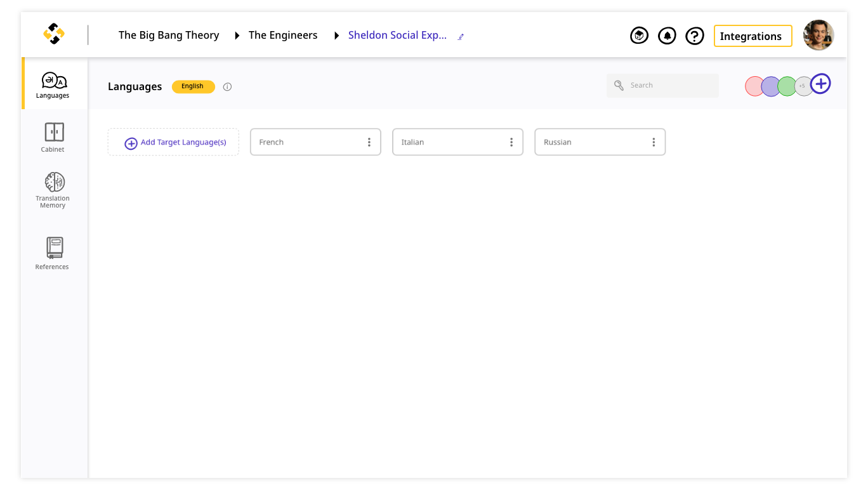Open notifications bell icon

pos(667,36)
